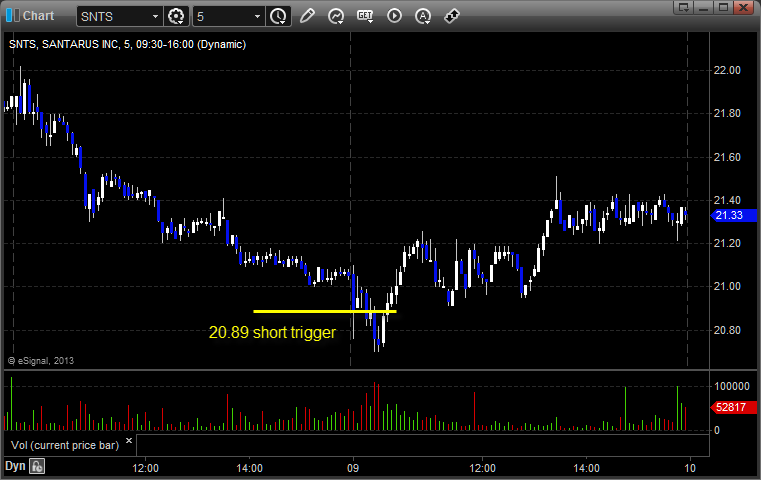Open the studies chart-line icon menu

tap(336, 16)
